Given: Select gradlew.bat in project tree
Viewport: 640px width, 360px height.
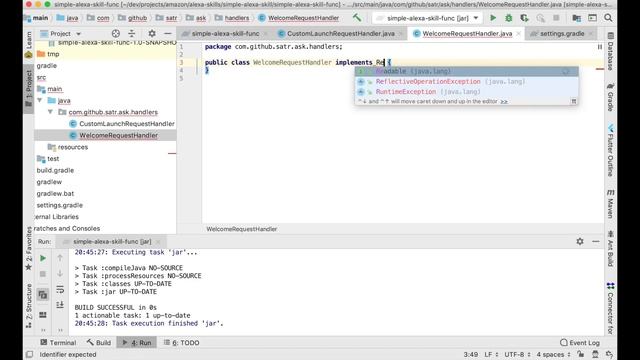Looking at the screenshot, I should pyautogui.click(x=55, y=193).
